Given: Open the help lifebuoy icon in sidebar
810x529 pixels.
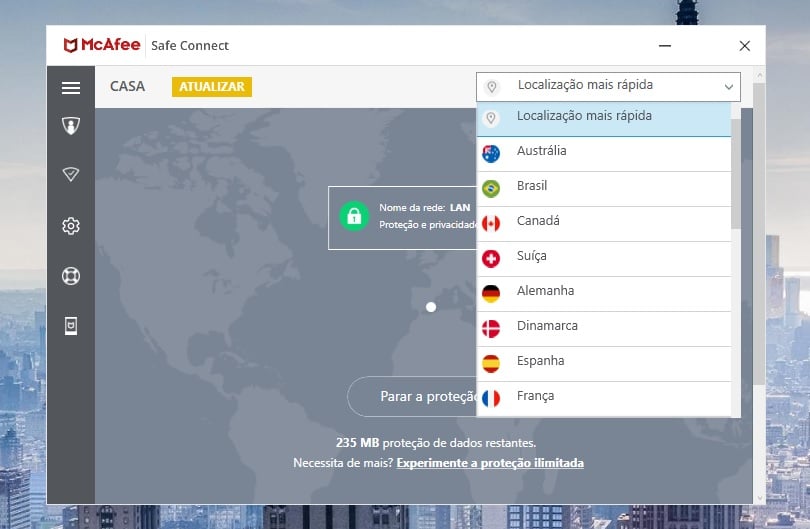Looking at the screenshot, I should pos(71,276).
